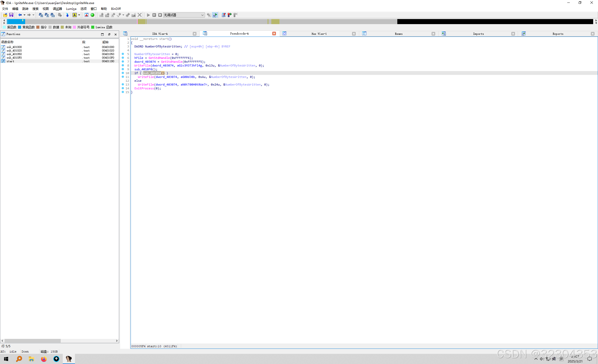The width and height of the screenshot is (598, 364).
Task: Click the save database floppy icon
Action: (x=11, y=15)
